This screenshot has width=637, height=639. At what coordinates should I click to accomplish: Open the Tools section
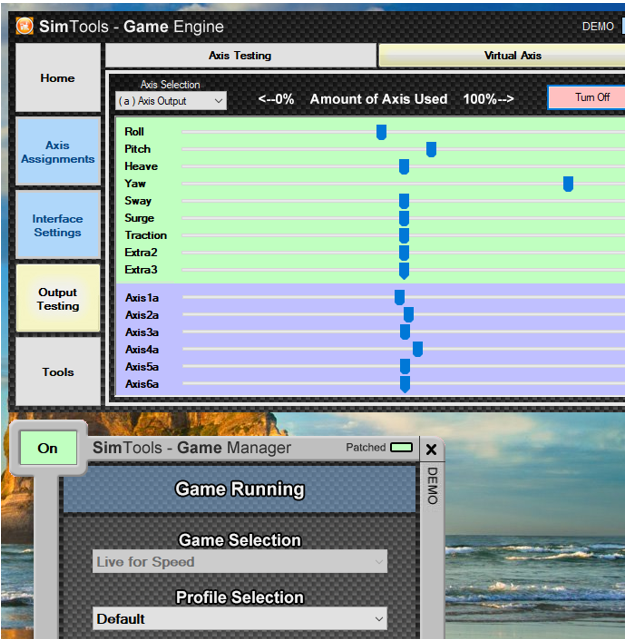[x=58, y=372]
